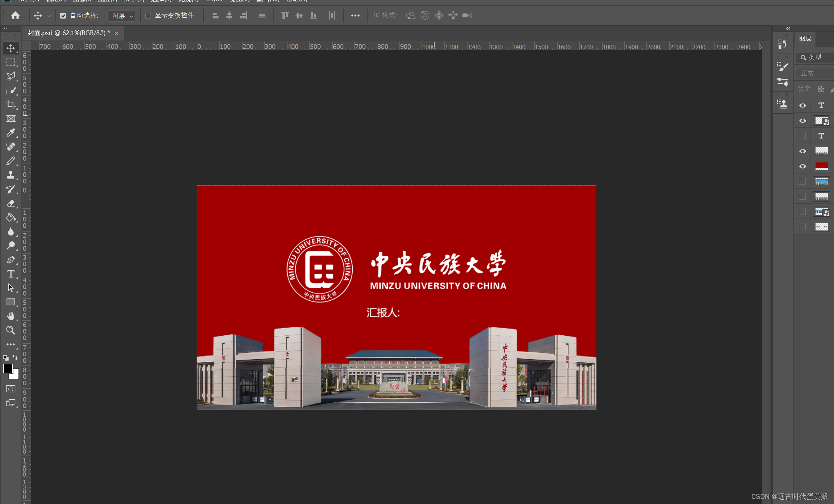Viewport: 834px width, 504px height.
Task: Hide the top text layer eye icon
Action: point(802,105)
